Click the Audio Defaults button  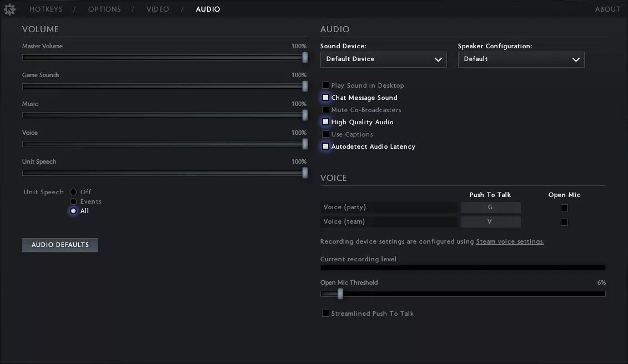click(60, 245)
